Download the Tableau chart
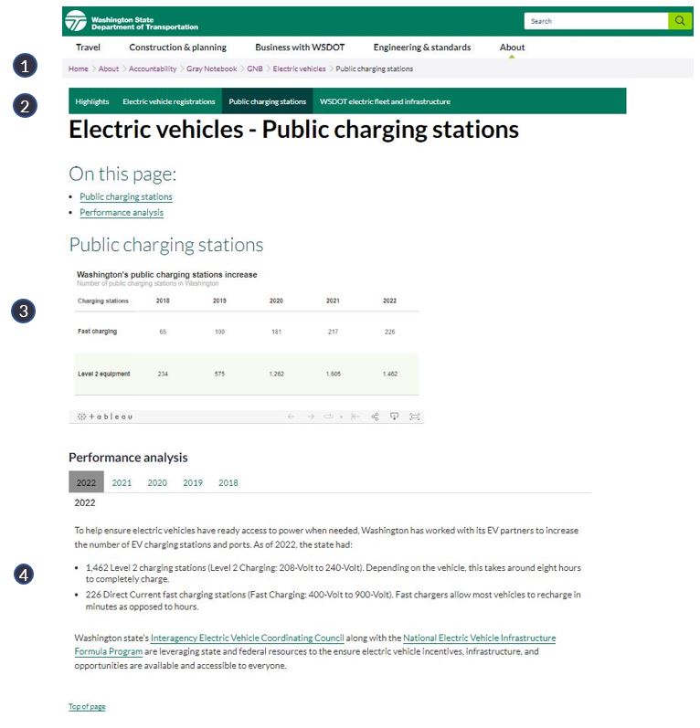700x728 pixels. click(x=395, y=417)
